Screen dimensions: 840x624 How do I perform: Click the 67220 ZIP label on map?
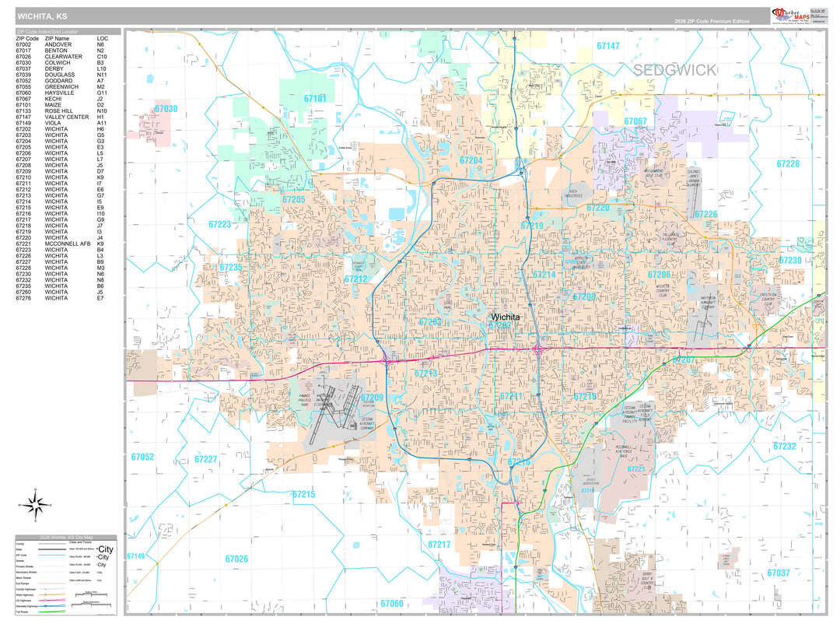598,208
